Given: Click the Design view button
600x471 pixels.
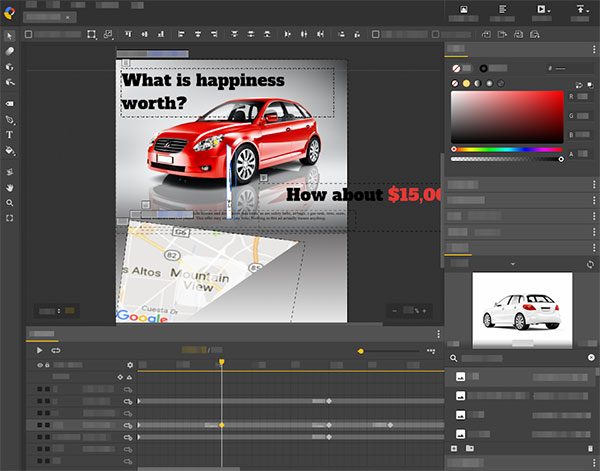Looking at the screenshot, I should click(464, 10).
